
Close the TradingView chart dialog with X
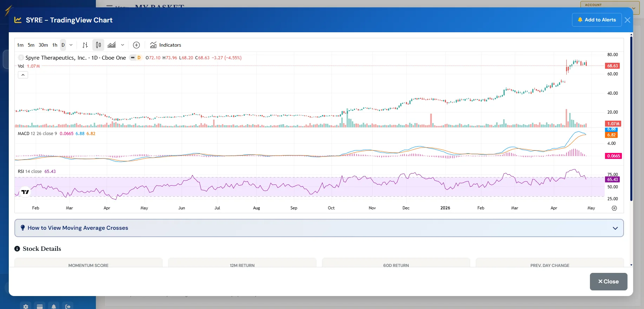point(627,20)
